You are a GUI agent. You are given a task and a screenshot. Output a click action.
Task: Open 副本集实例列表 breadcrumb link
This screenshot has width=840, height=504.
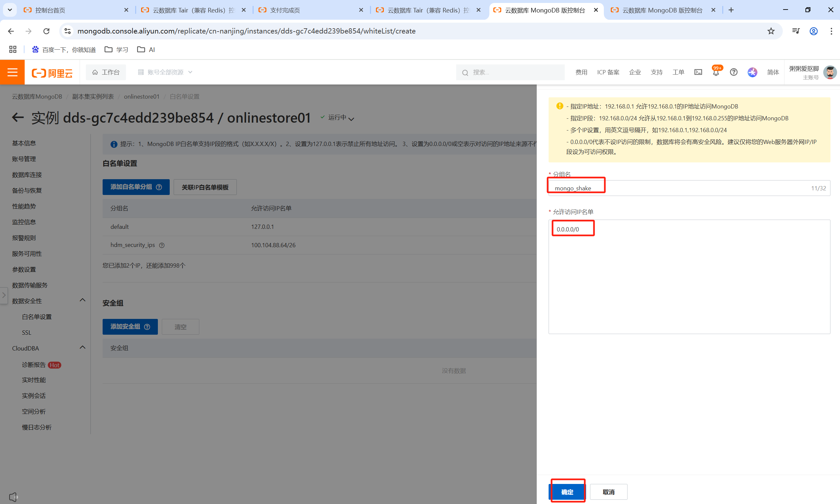pyautogui.click(x=93, y=96)
